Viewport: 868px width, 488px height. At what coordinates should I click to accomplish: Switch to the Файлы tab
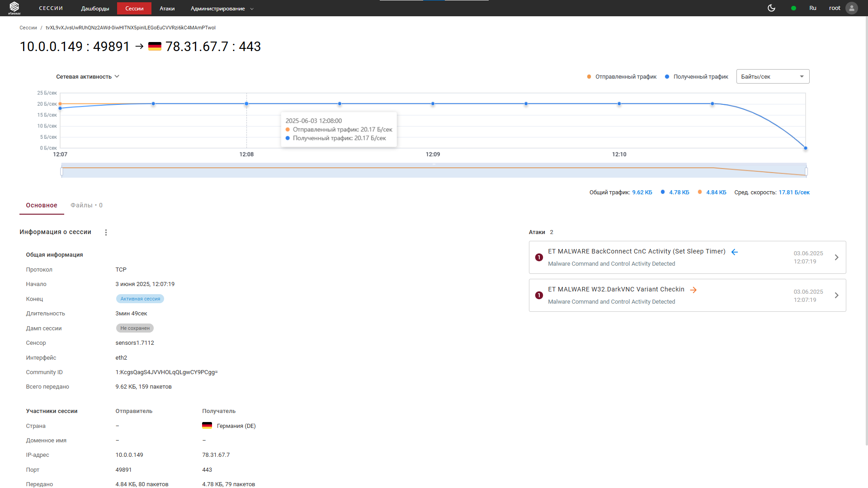(86, 205)
